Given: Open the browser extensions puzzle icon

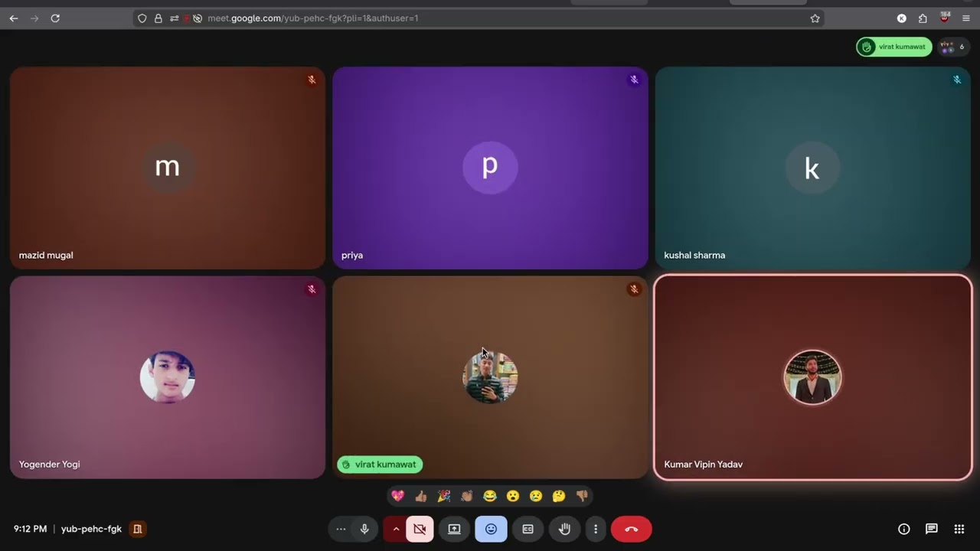Looking at the screenshot, I should [x=923, y=18].
